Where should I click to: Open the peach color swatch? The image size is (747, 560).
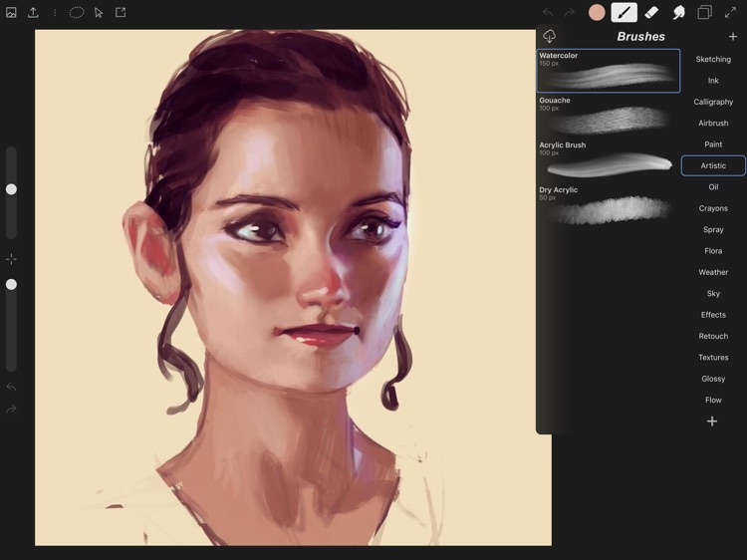(x=597, y=12)
